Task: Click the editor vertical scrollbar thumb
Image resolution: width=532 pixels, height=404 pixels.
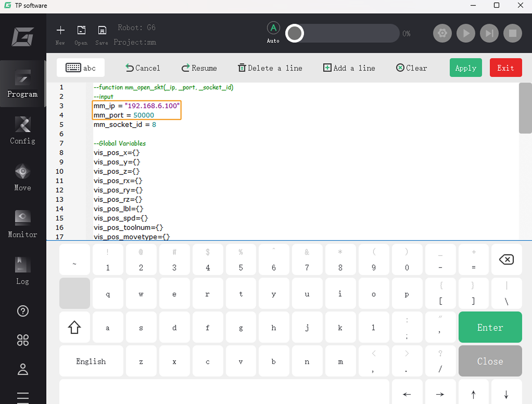Action: point(525,108)
